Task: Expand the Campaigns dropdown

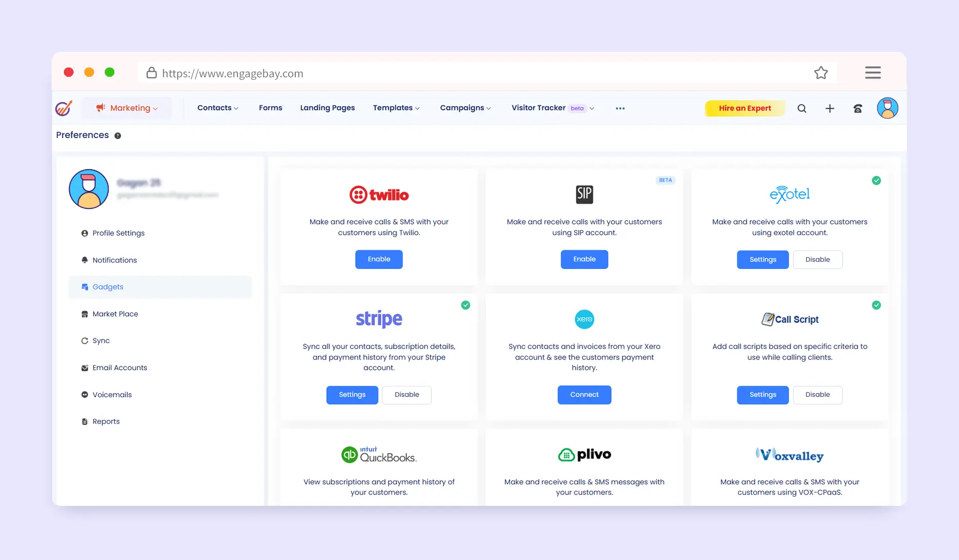Action: pyautogui.click(x=465, y=108)
